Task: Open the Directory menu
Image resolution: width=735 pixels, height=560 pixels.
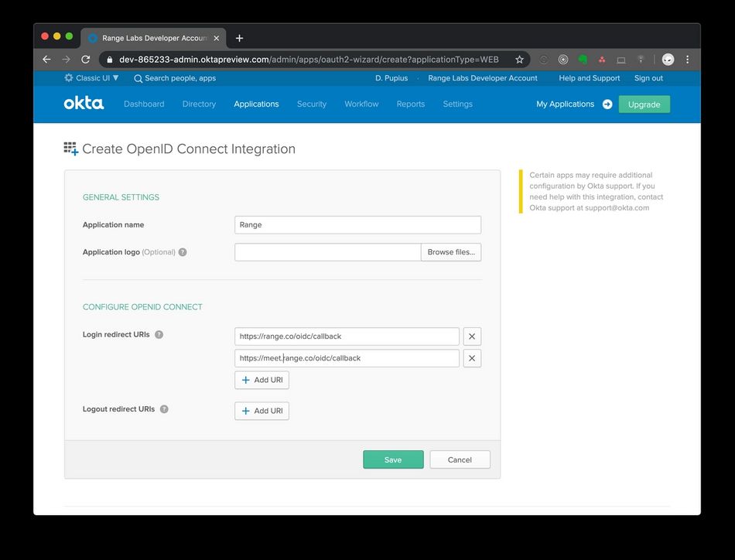Action: 199,104
